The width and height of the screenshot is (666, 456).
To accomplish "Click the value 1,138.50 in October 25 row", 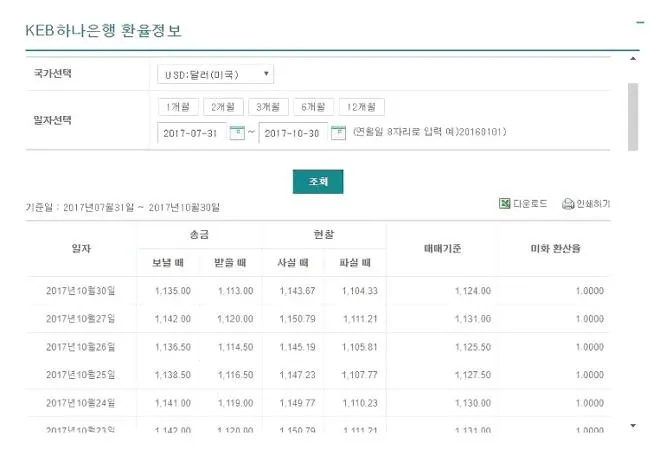I will (173, 375).
